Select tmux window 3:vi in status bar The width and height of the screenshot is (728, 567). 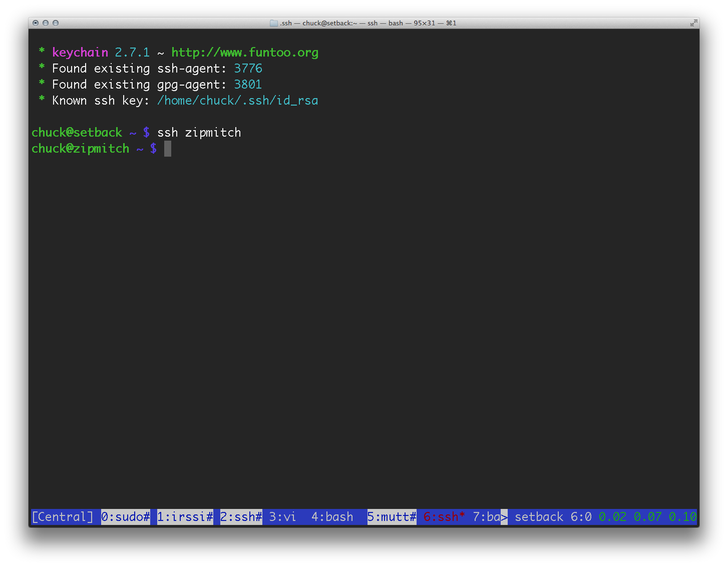(282, 517)
